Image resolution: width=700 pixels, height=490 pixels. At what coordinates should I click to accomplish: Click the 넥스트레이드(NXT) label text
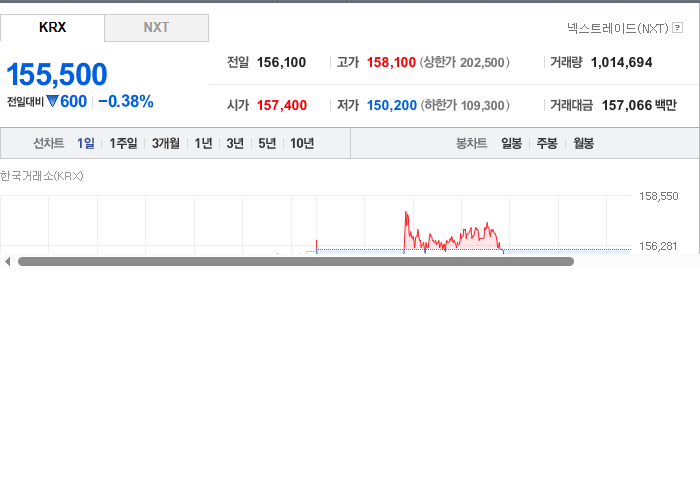(618, 28)
